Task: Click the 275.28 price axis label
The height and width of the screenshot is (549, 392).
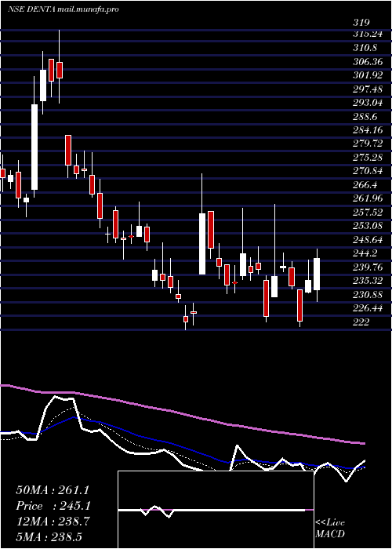Action: 368,158
